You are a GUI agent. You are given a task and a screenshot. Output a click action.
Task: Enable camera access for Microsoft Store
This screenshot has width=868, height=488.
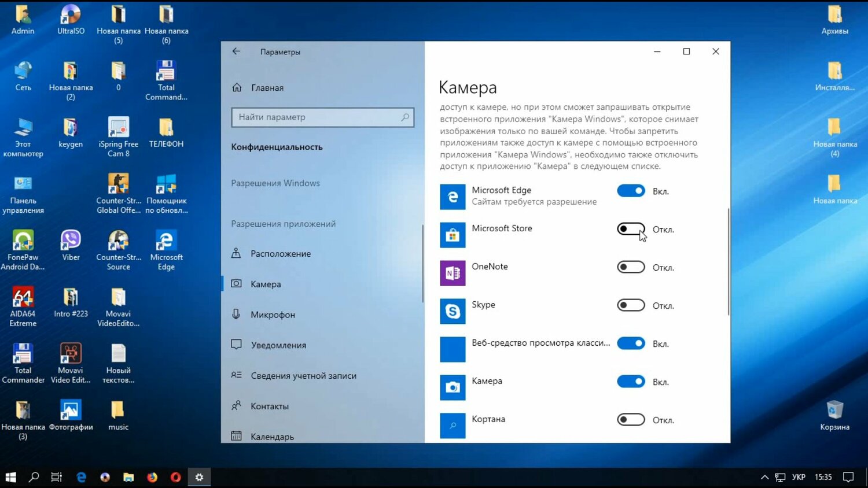click(631, 229)
